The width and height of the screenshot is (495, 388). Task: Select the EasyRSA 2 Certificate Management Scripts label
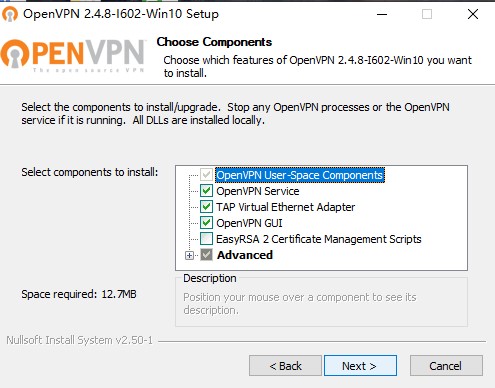[319, 239]
